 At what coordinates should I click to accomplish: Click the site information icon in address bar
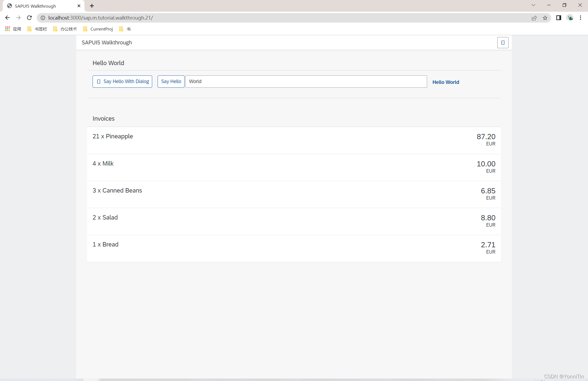point(43,18)
